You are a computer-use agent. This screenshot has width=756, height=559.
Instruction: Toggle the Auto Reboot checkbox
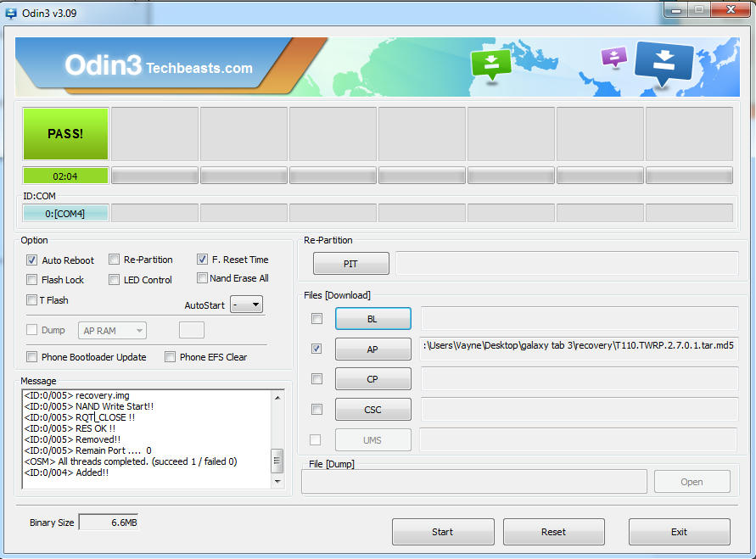click(x=32, y=260)
